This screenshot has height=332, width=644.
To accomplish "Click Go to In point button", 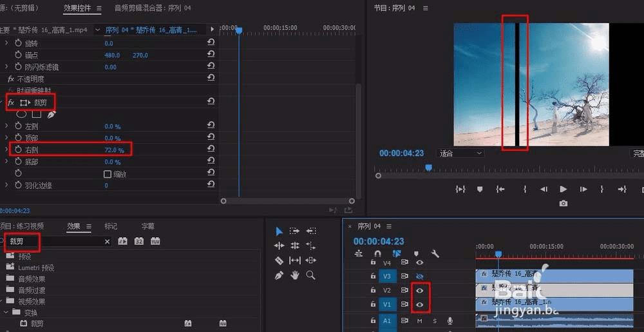I will click(500, 189).
